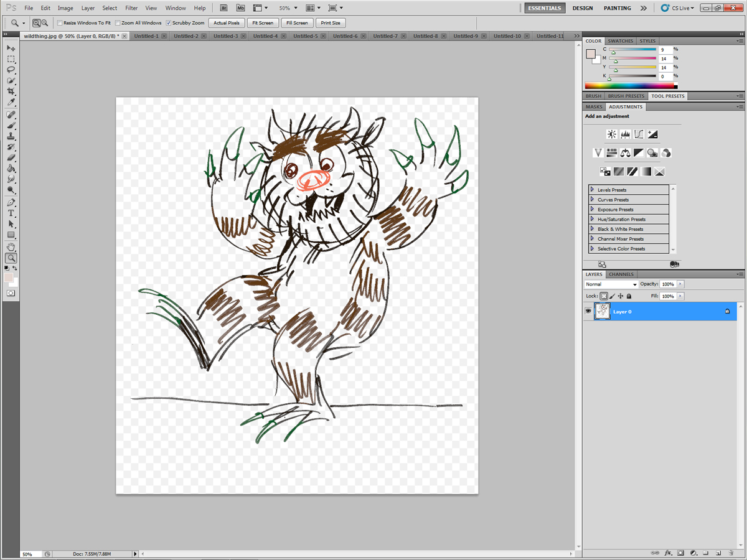Click the Cyan color slider
747x560 pixels.
pyautogui.click(x=632, y=50)
